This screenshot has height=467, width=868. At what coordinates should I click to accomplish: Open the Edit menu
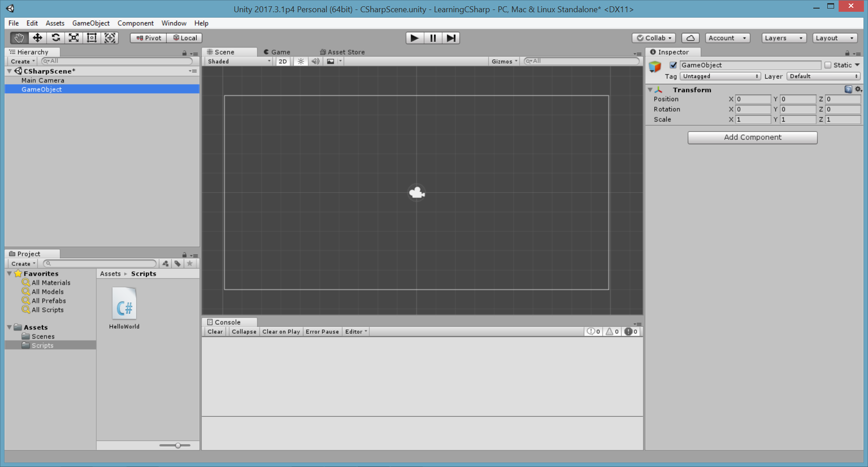32,23
